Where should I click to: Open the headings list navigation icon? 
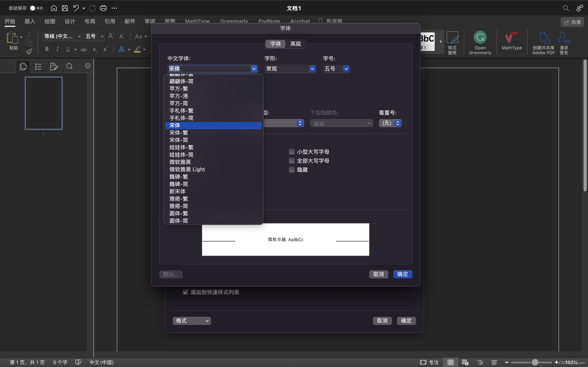(x=38, y=66)
